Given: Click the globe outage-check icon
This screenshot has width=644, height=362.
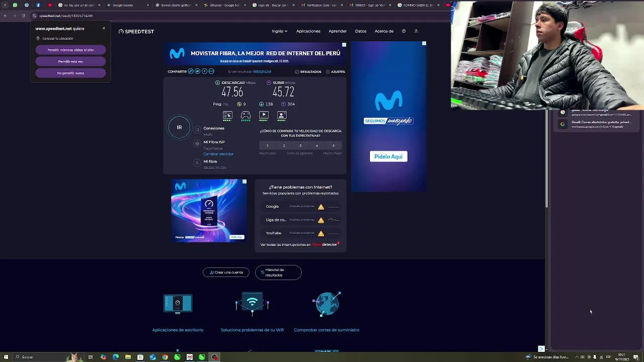Looking at the screenshot, I should tap(327, 304).
